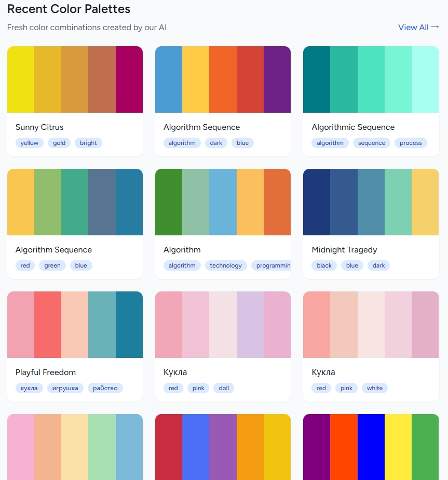Open the View All link
The image size is (448, 480).
click(x=418, y=27)
